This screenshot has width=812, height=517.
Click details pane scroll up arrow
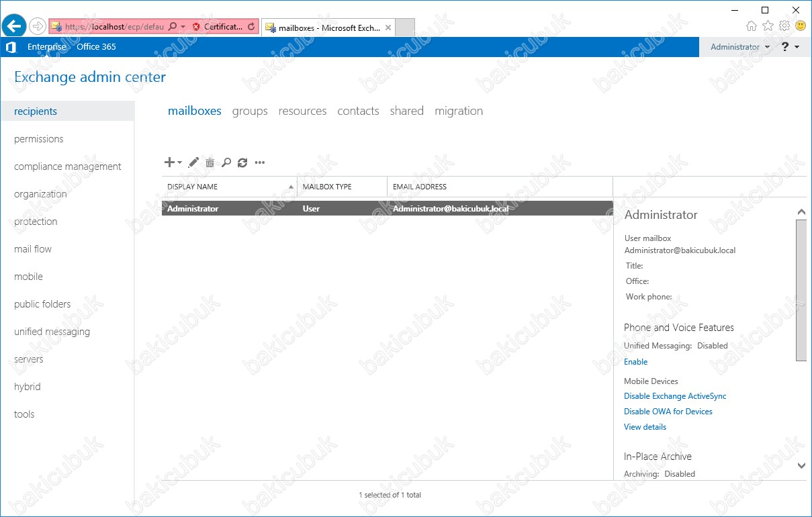coord(801,212)
